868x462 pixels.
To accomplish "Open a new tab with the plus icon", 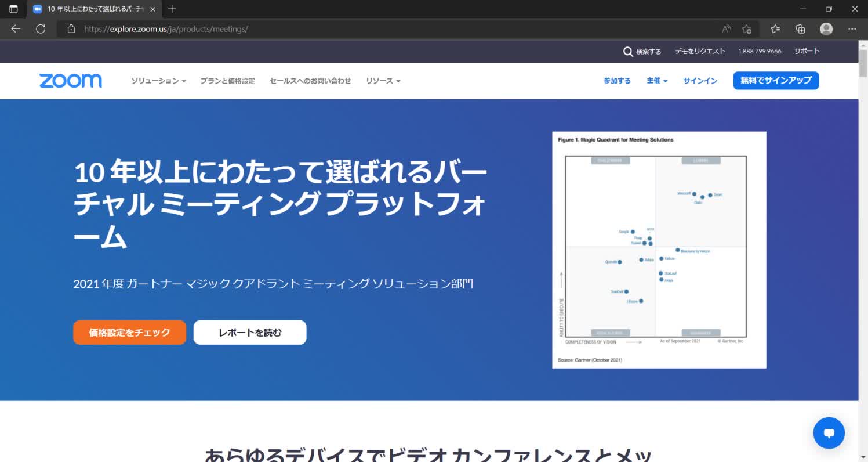I will tap(172, 9).
